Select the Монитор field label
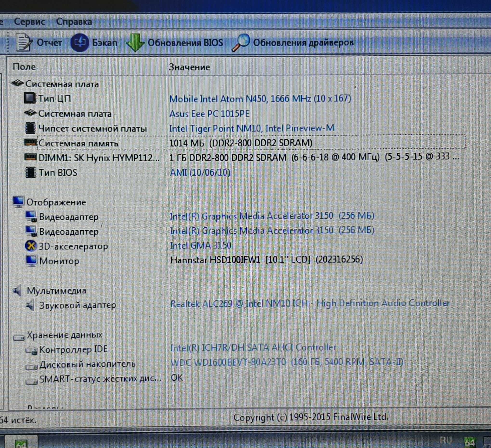 (59, 261)
